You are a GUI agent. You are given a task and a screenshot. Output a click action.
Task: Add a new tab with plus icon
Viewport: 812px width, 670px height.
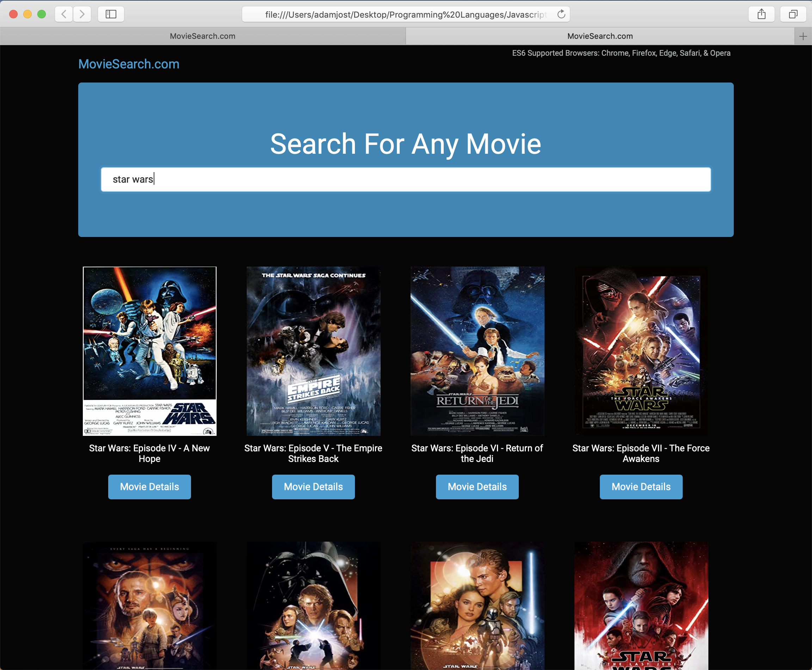point(803,36)
